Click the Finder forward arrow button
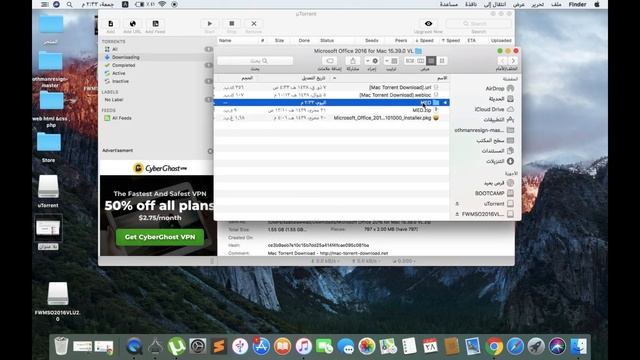The height and width of the screenshot is (360, 640). pos(502,61)
